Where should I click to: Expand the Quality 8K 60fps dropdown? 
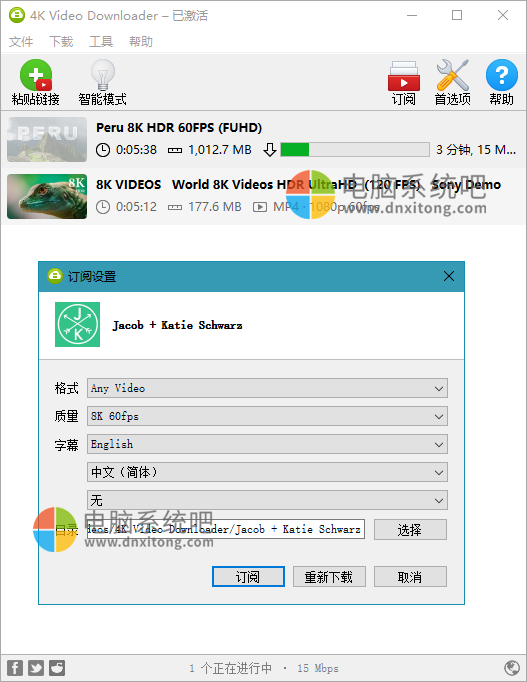(267, 416)
